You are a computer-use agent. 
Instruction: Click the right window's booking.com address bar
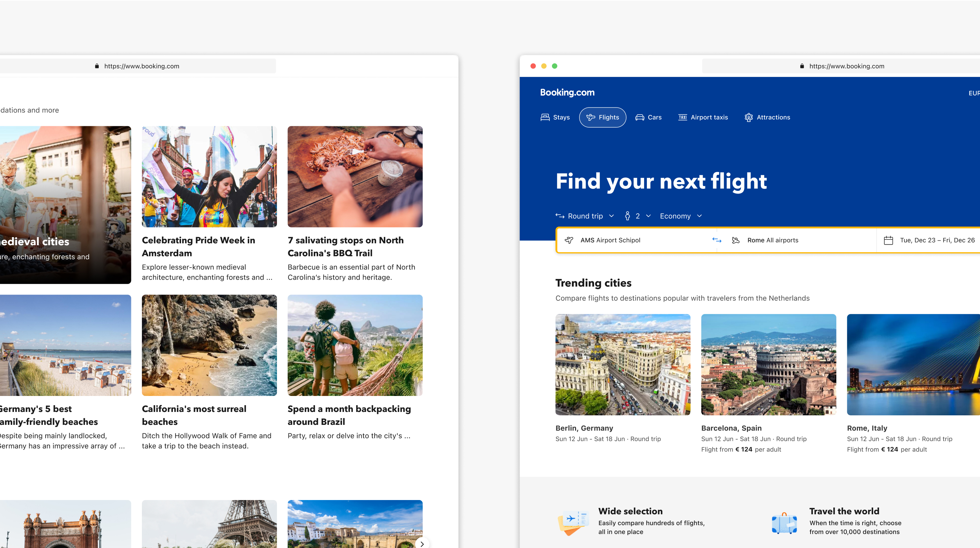(841, 66)
